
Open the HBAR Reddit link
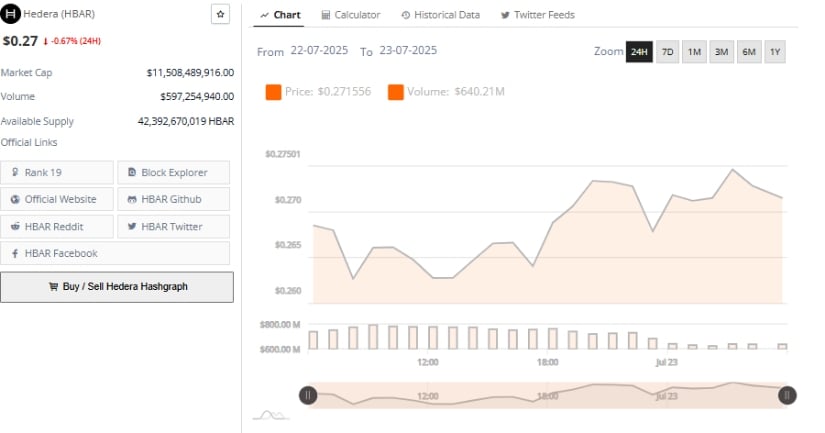tap(57, 227)
